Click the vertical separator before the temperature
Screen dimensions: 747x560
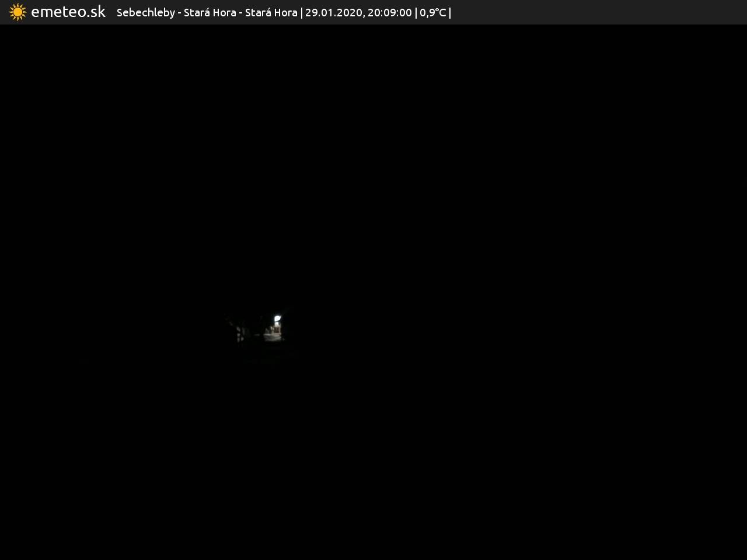[x=416, y=13]
